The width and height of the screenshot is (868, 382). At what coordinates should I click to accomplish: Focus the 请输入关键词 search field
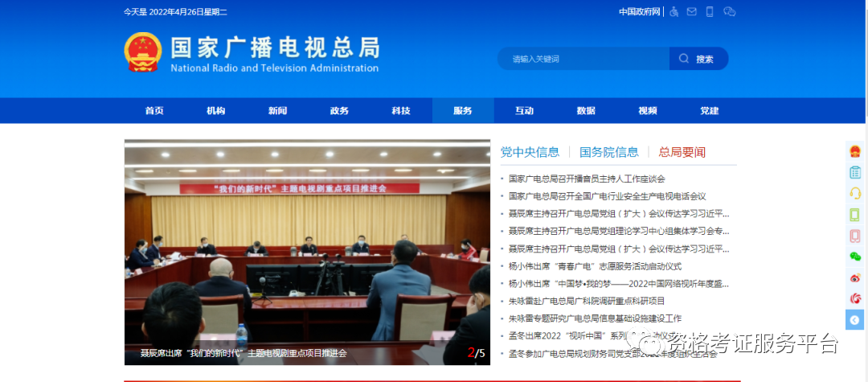583,59
